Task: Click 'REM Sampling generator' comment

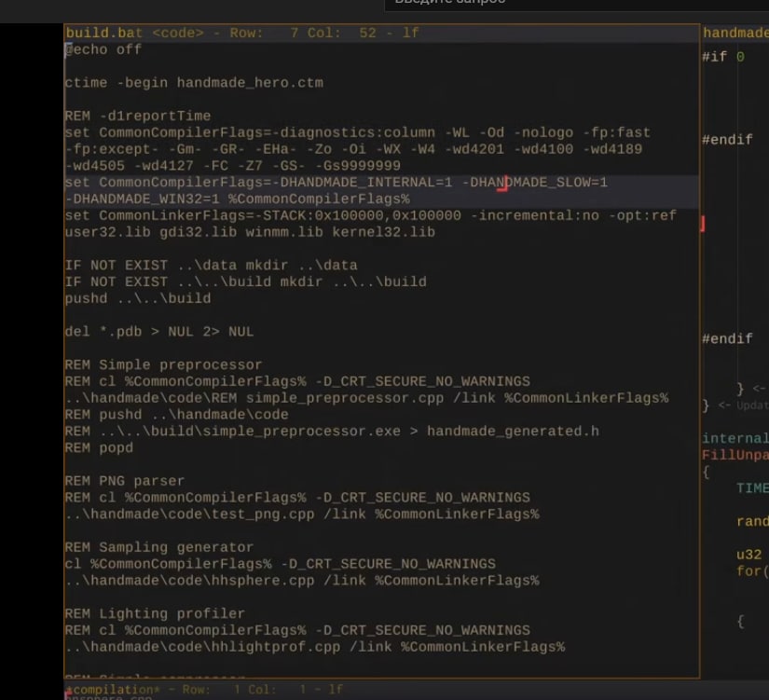Action: (158, 547)
